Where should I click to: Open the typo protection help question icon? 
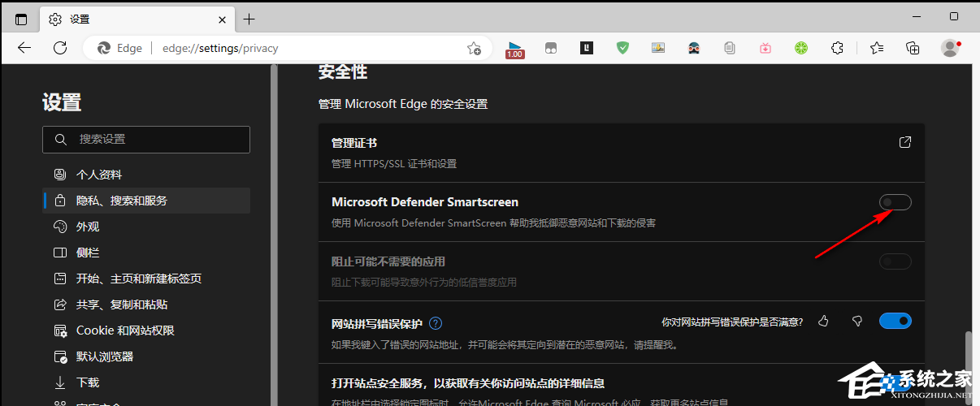[436, 323]
